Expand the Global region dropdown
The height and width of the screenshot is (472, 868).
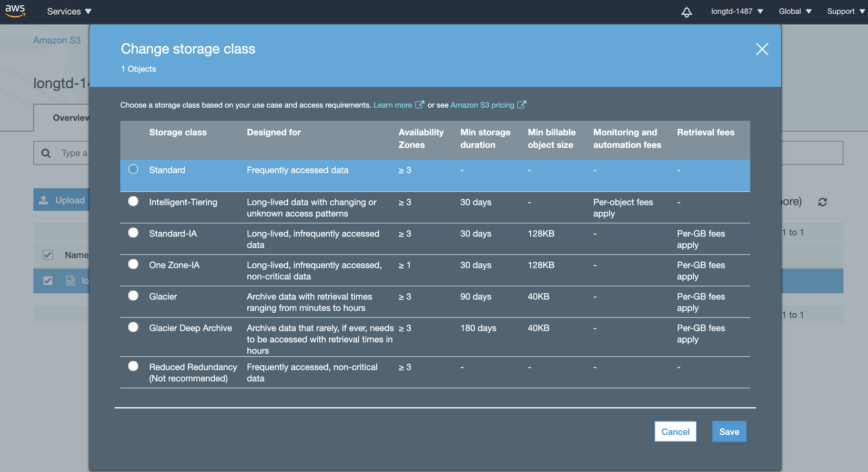pos(795,12)
